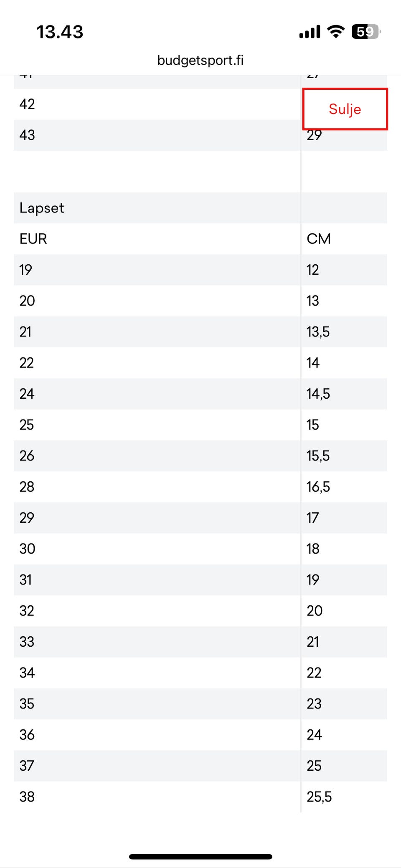Tap the budgetsport.fi address bar
The image size is (401, 868).
click(200, 60)
